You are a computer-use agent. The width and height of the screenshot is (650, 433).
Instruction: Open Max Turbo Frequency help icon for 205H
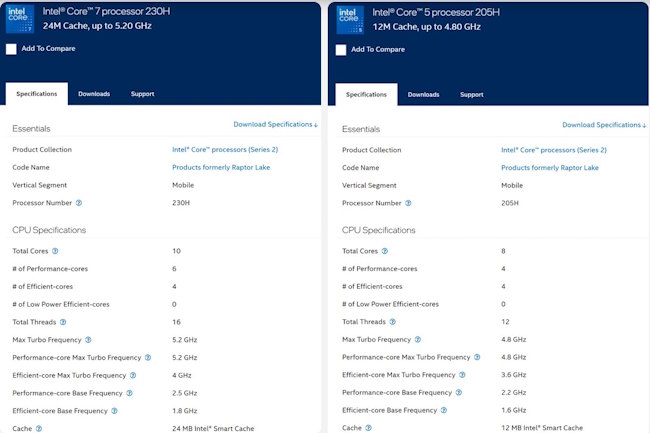(418, 339)
